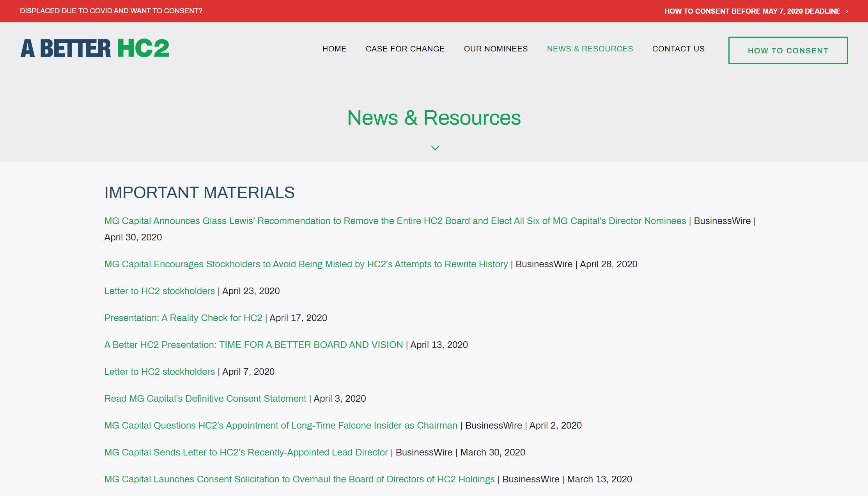Image resolution: width=868 pixels, height=496 pixels.
Task: Click 'How to consent before May 7' banner link
Action: pyautogui.click(x=752, y=11)
